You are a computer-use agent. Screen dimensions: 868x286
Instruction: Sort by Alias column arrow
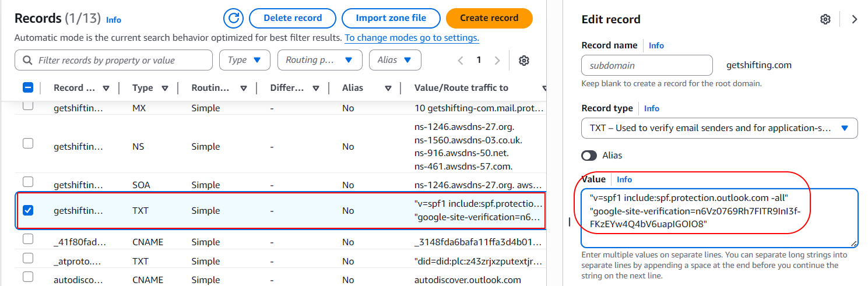(388, 89)
